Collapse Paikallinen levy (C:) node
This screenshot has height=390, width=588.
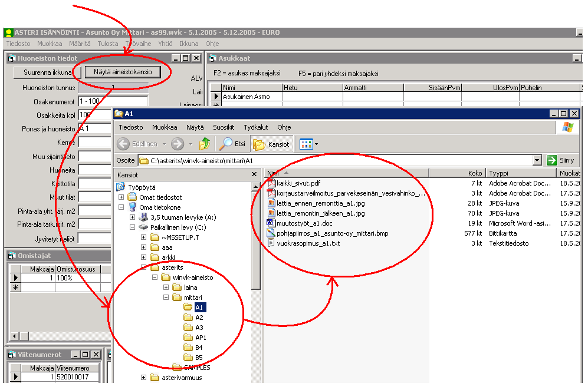pyautogui.click(x=132, y=227)
